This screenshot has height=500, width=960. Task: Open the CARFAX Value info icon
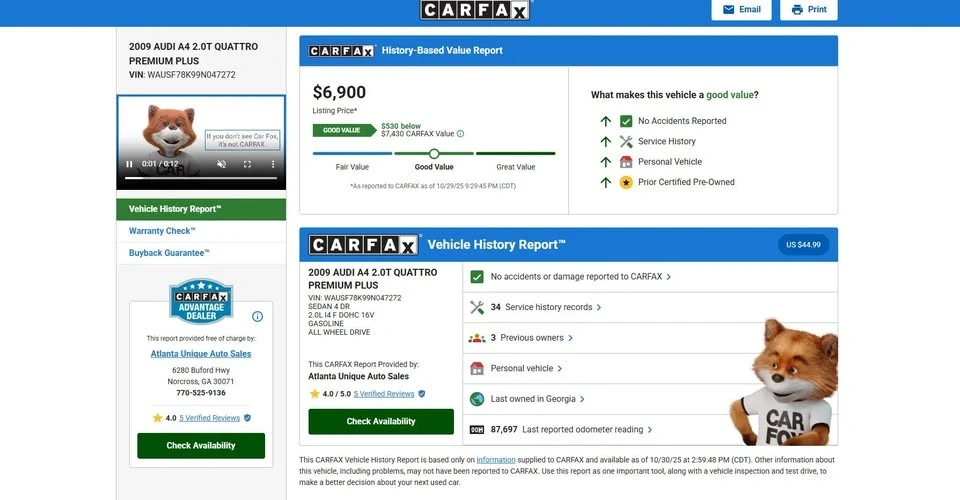(460, 133)
